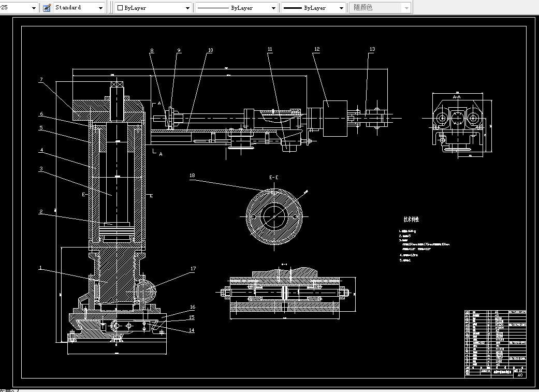
Task: Select part balloon number 5
Action: [41, 128]
